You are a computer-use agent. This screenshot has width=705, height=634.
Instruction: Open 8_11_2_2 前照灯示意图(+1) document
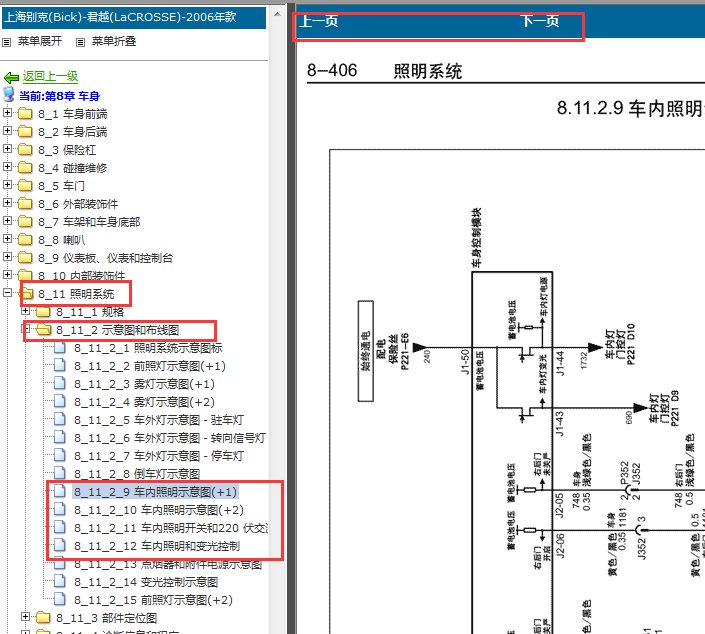point(150,366)
